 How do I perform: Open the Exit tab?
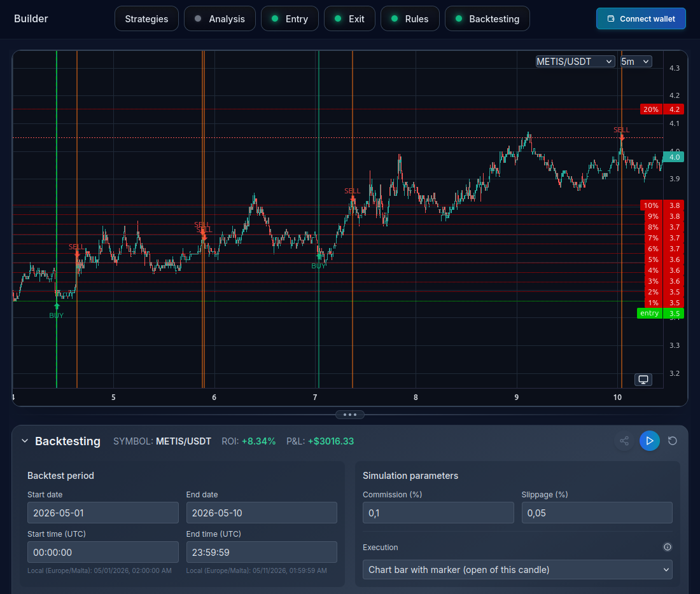[x=349, y=18]
